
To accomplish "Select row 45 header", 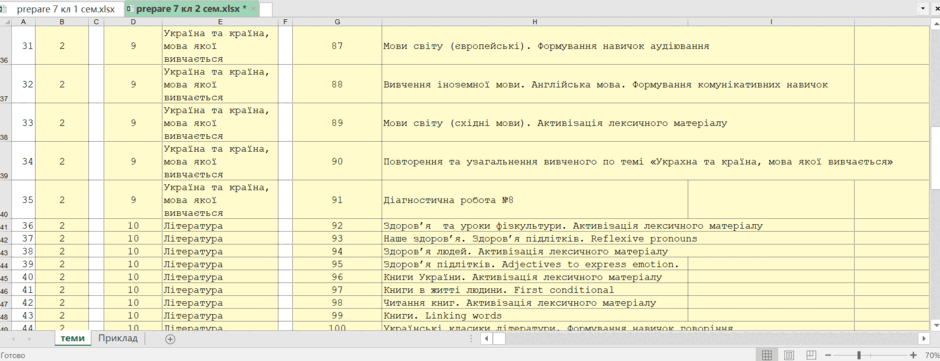I will (6, 277).
